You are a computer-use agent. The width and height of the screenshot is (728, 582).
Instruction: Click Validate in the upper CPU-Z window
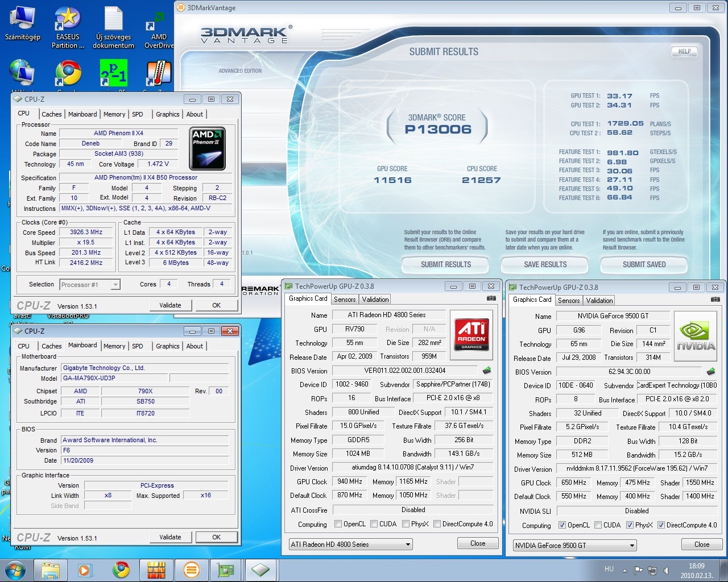pyautogui.click(x=170, y=305)
